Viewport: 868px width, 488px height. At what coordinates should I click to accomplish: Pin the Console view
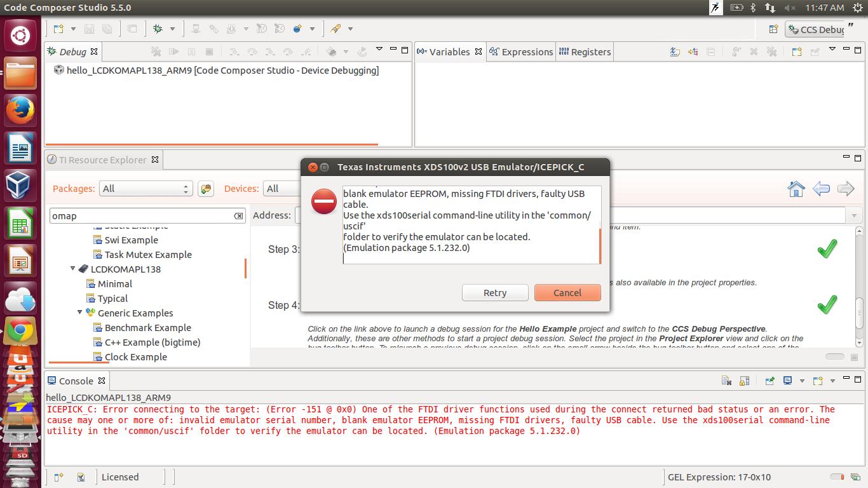(x=770, y=381)
